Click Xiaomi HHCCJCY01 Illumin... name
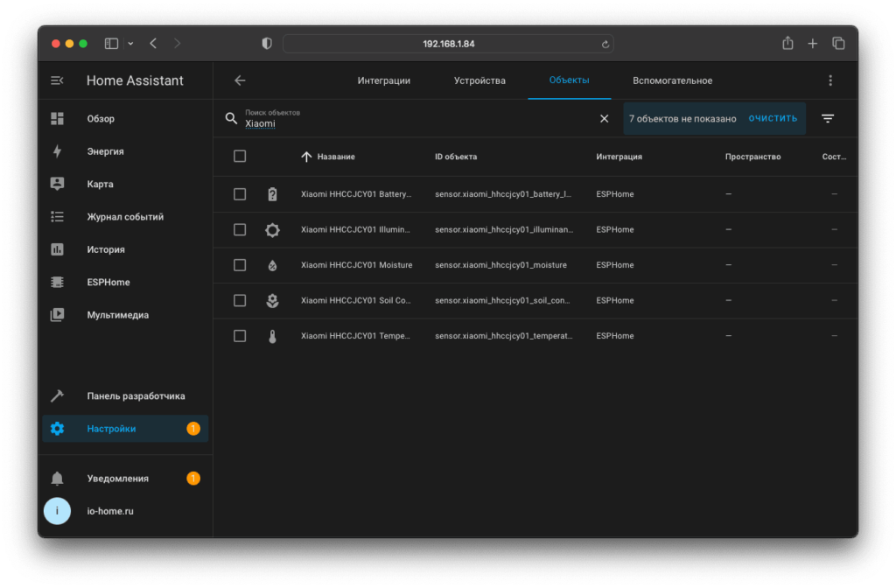This screenshot has width=896, height=588. [355, 230]
